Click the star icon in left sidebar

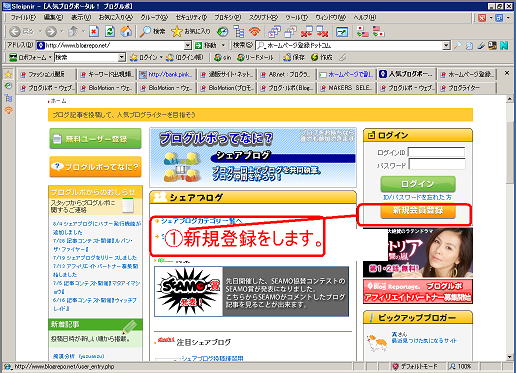(x=8, y=74)
